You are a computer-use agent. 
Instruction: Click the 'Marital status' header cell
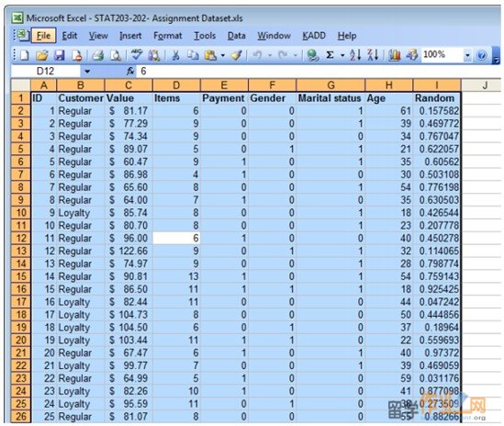[330, 98]
